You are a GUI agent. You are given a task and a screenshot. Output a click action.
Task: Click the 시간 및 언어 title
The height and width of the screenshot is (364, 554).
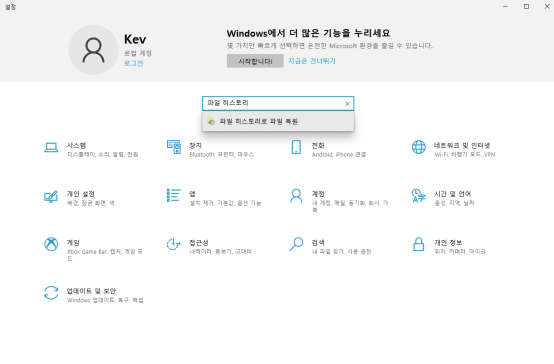tap(453, 194)
